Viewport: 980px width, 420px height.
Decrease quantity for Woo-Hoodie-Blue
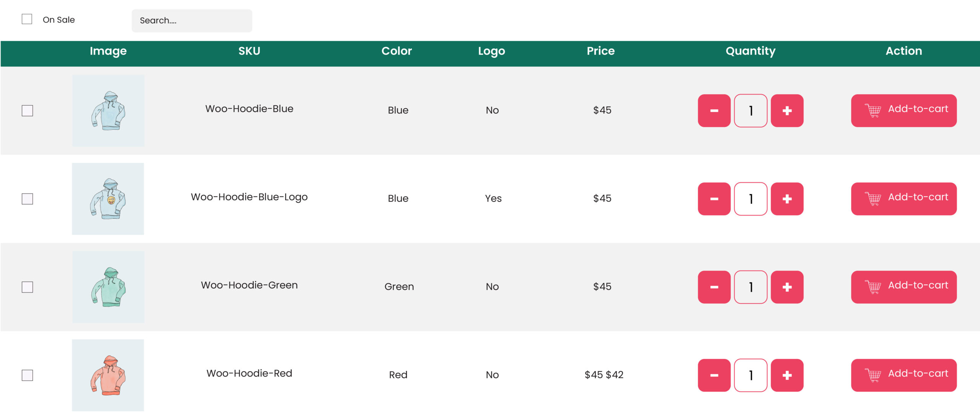(714, 111)
